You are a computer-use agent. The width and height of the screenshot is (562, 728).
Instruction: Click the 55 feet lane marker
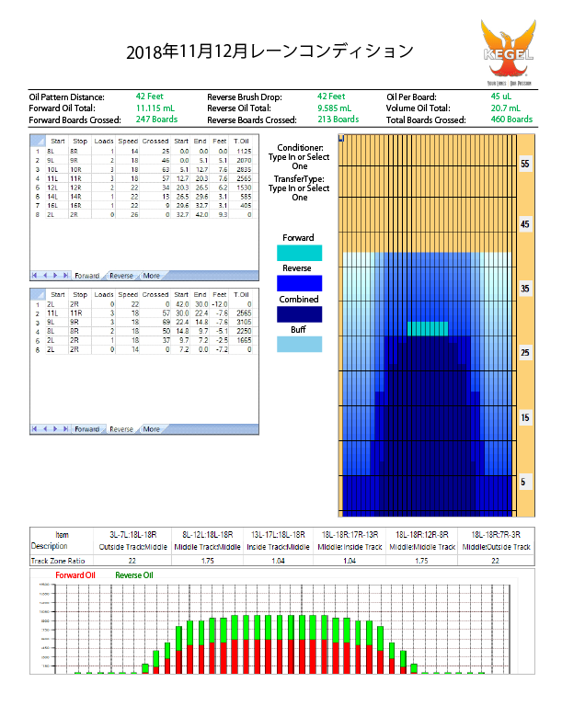pos(525,164)
